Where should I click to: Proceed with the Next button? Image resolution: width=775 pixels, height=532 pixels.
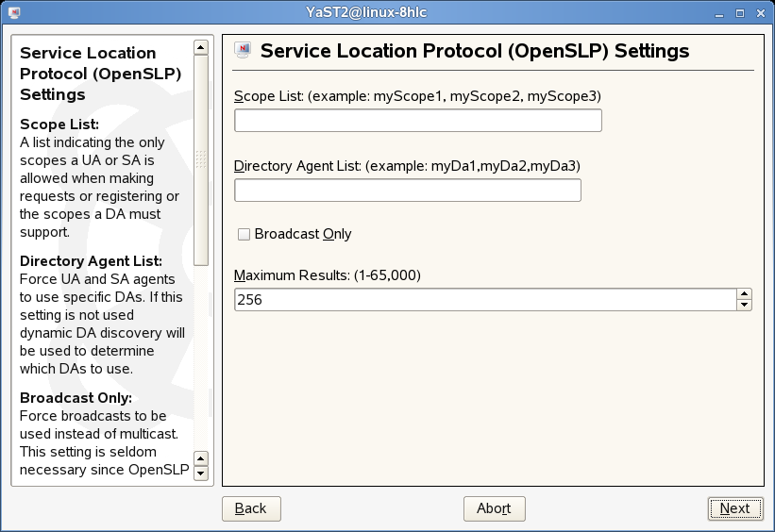click(734, 508)
